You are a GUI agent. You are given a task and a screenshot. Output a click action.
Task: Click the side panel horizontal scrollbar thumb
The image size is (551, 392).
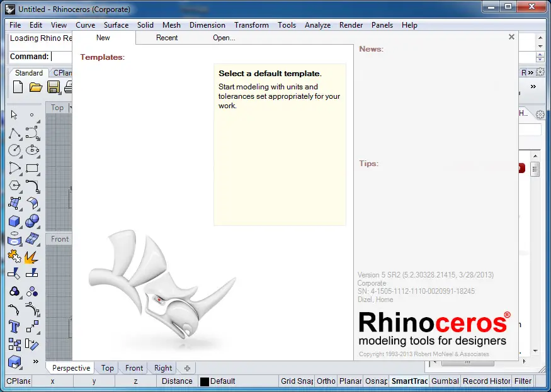(x=468, y=362)
